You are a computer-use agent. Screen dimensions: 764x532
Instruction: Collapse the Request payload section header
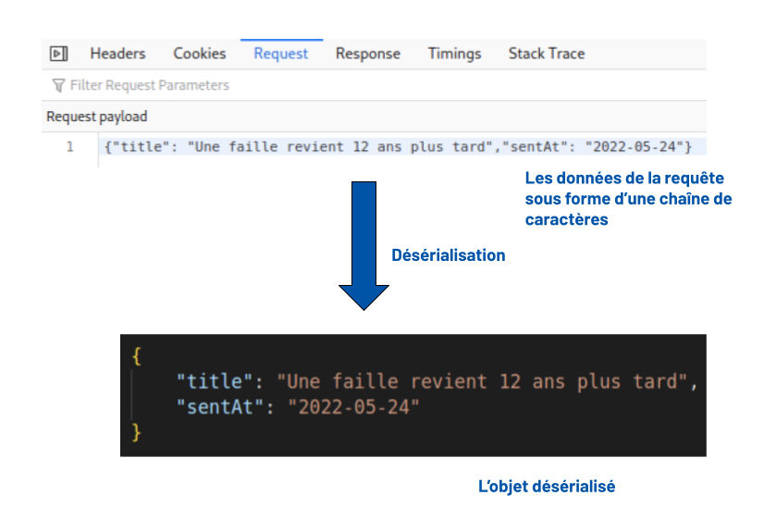pos(374,117)
